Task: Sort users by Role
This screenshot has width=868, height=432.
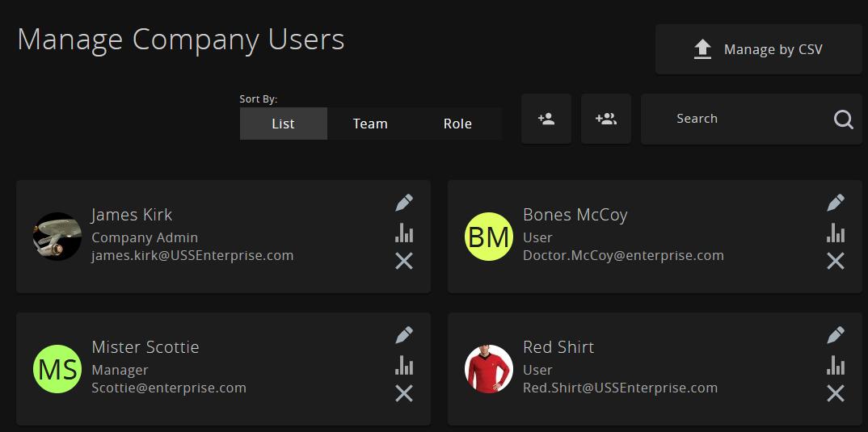Action: point(457,124)
